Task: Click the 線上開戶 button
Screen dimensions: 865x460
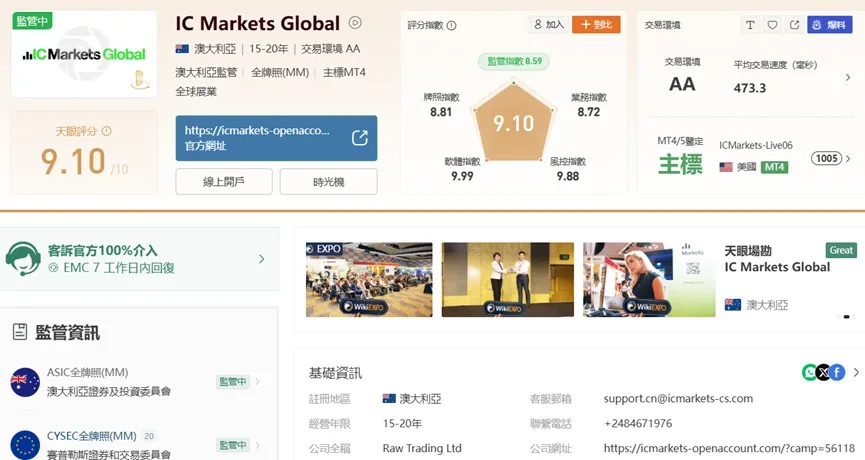Action: point(224,181)
